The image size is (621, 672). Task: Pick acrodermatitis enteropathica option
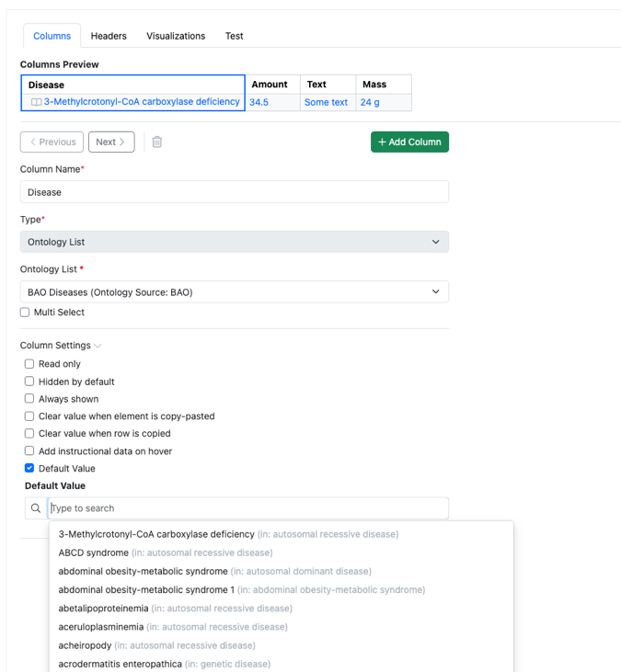pos(281,664)
